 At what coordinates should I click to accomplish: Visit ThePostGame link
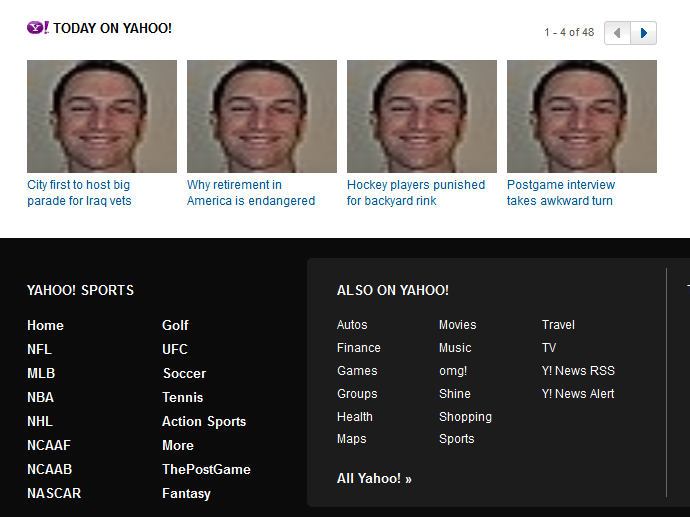[206, 469]
